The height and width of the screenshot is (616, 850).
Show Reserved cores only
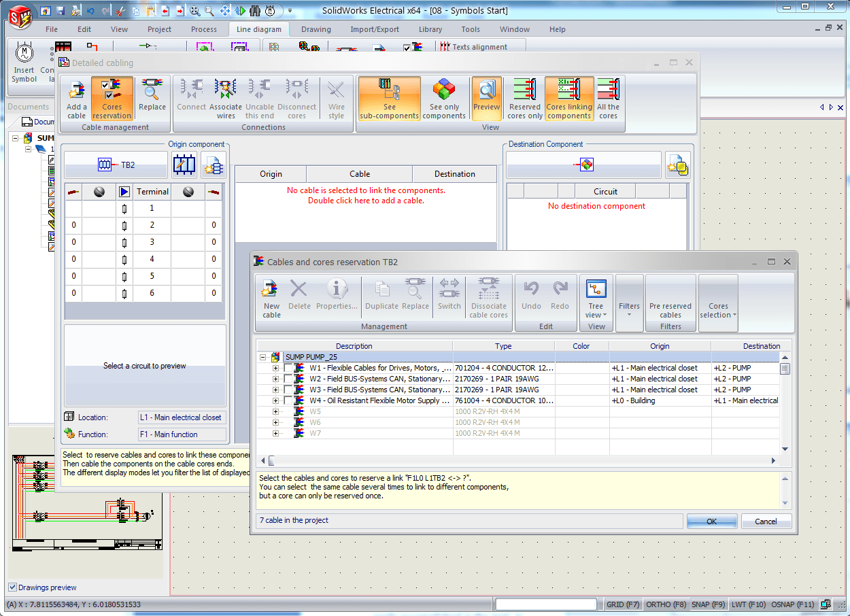[x=525, y=99]
